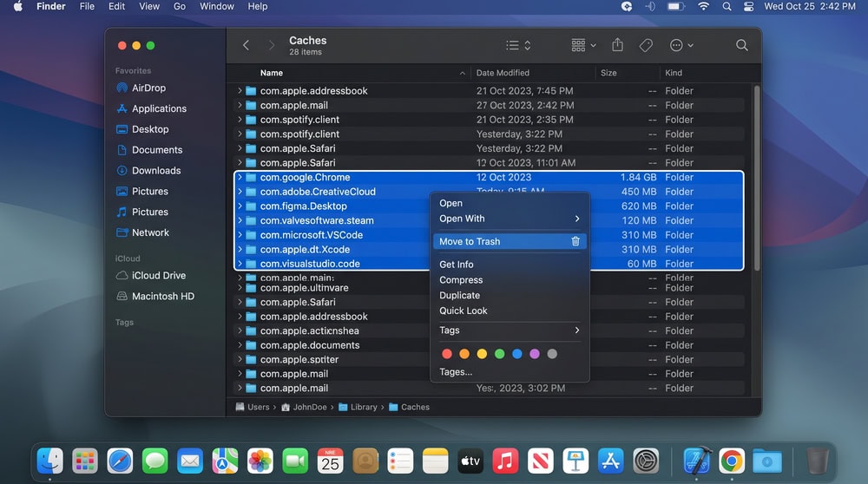The image size is (868, 484).
Task: Open Music app from the Dock
Action: tap(505, 461)
